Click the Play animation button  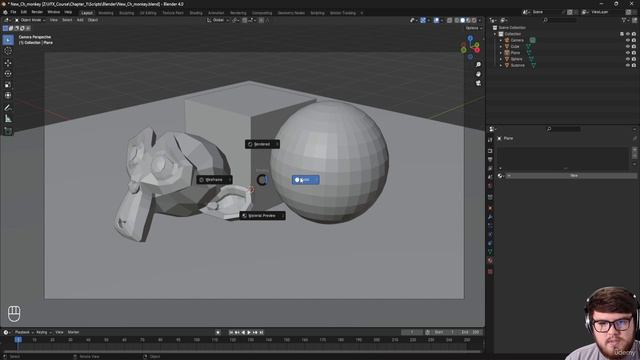pos(249,333)
